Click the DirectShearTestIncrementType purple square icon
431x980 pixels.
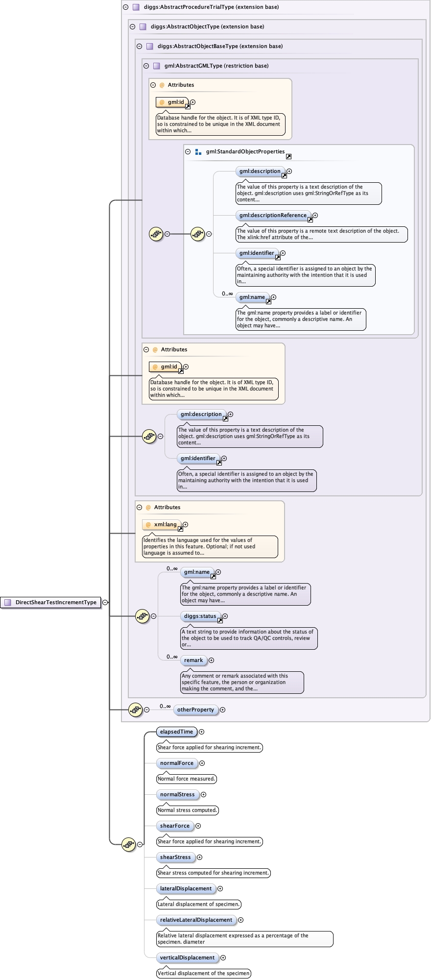tap(7, 602)
